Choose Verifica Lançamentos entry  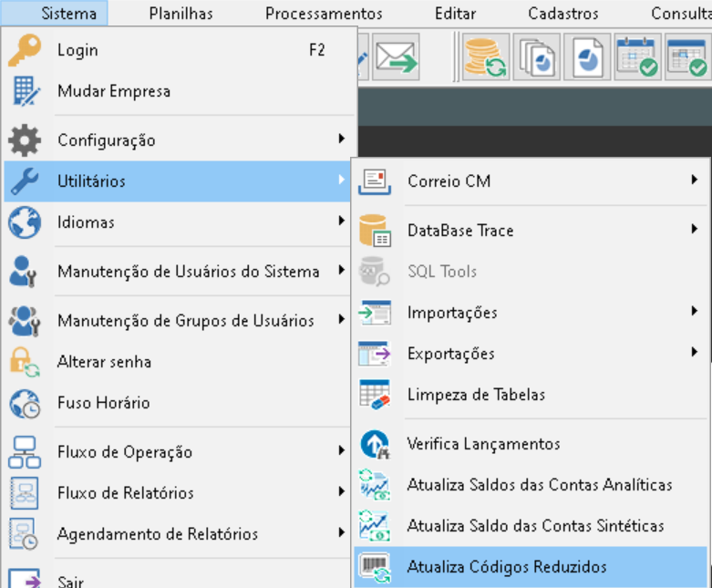coord(531,444)
